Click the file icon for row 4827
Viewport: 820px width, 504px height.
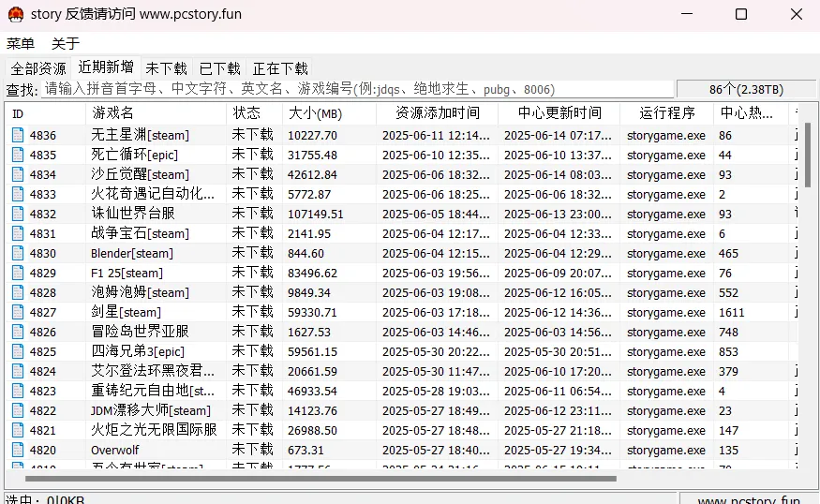click(18, 312)
